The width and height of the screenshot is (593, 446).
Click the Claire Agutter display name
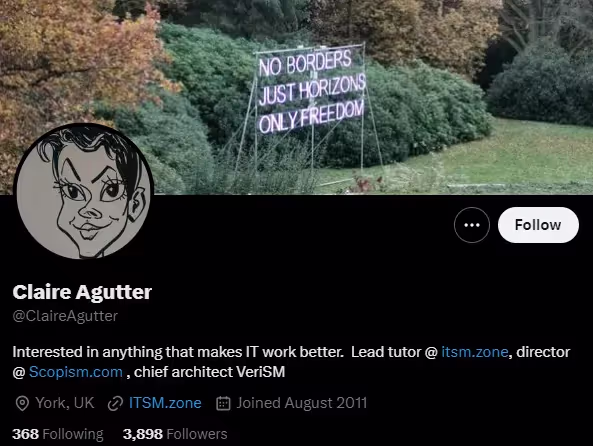coord(82,292)
